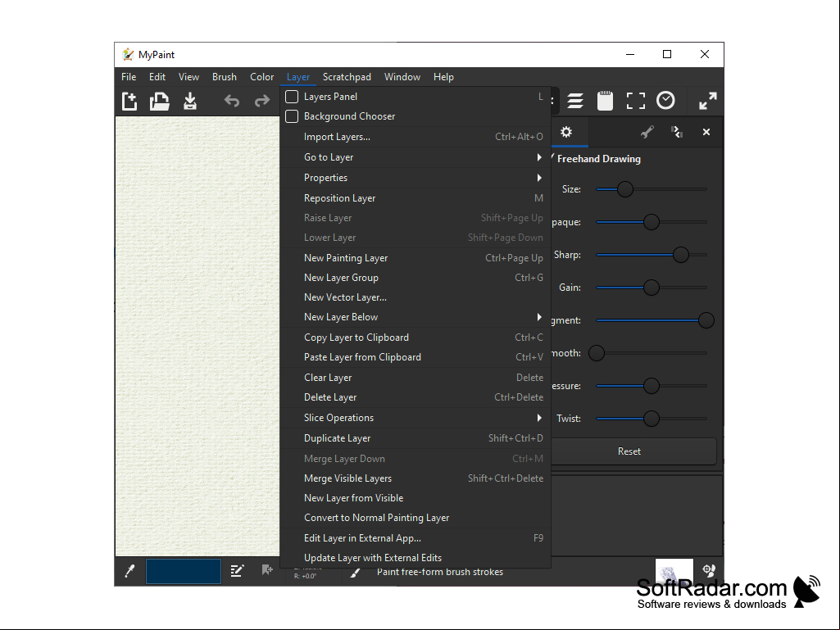Choose New Layer from Visible
This screenshot has height=630, width=840.
(415, 498)
